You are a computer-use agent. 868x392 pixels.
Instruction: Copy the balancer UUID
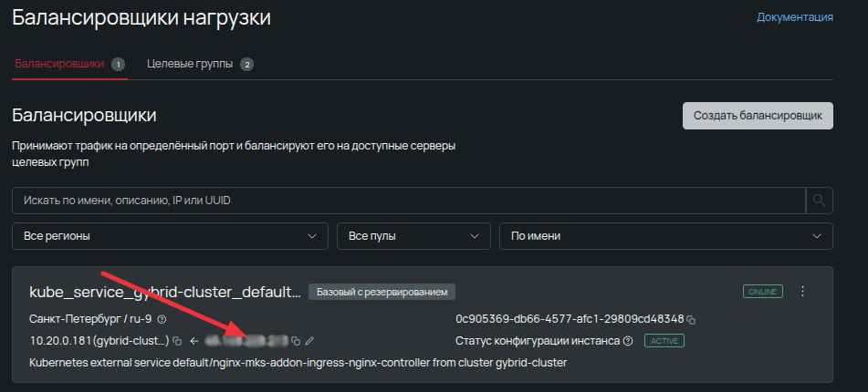(691, 320)
